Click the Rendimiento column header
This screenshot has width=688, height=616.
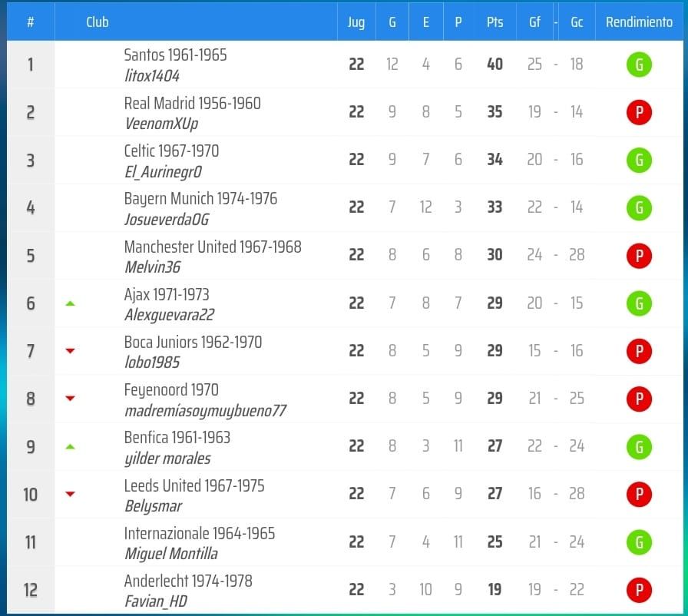click(639, 22)
